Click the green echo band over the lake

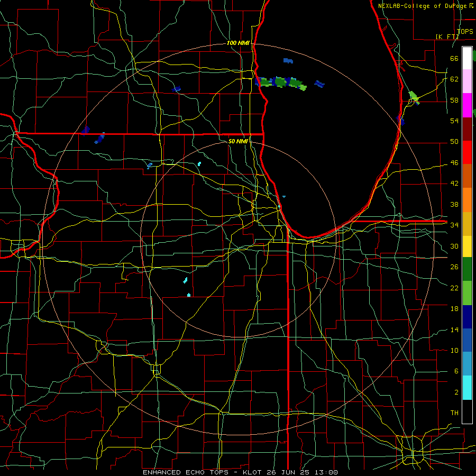pos(281,83)
